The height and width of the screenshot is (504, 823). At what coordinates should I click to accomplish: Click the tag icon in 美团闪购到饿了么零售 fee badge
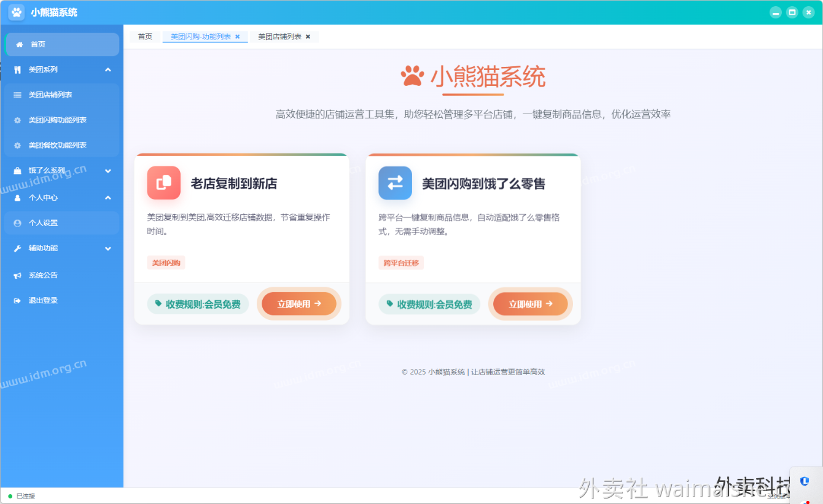[390, 303]
